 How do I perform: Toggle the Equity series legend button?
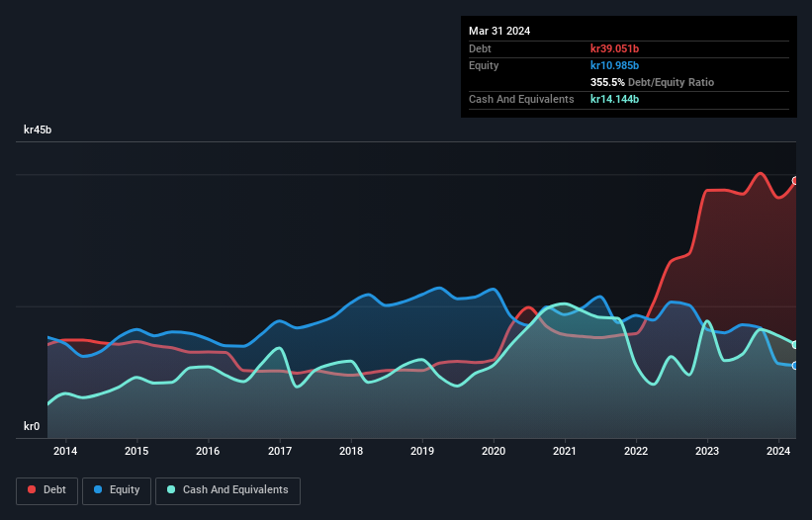(117, 490)
